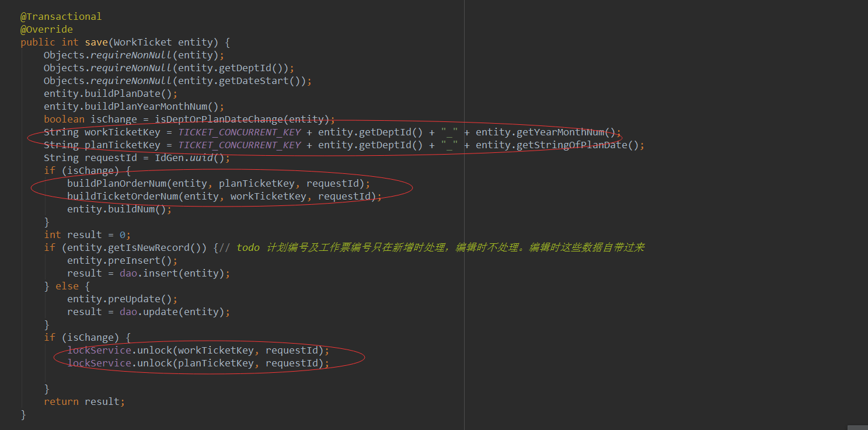The height and width of the screenshot is (430, 868).
Task: Click the @Override annotation
Action: coord(47,29)
